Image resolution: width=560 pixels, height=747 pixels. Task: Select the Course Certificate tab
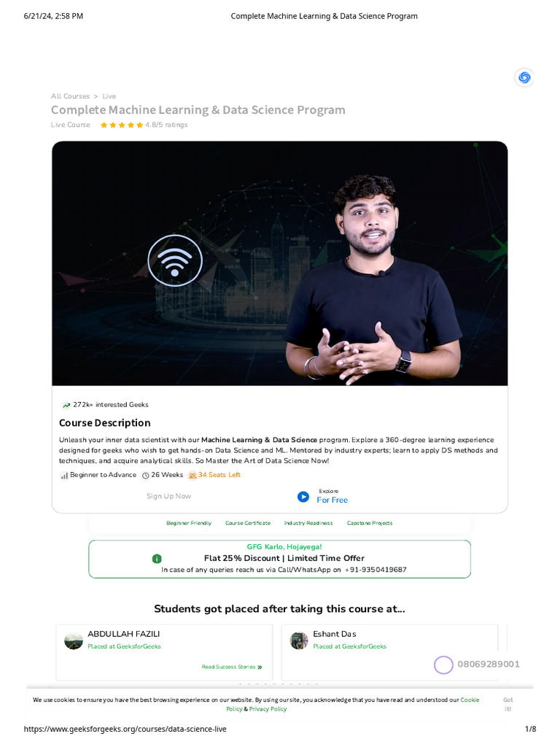click(248, 523)
